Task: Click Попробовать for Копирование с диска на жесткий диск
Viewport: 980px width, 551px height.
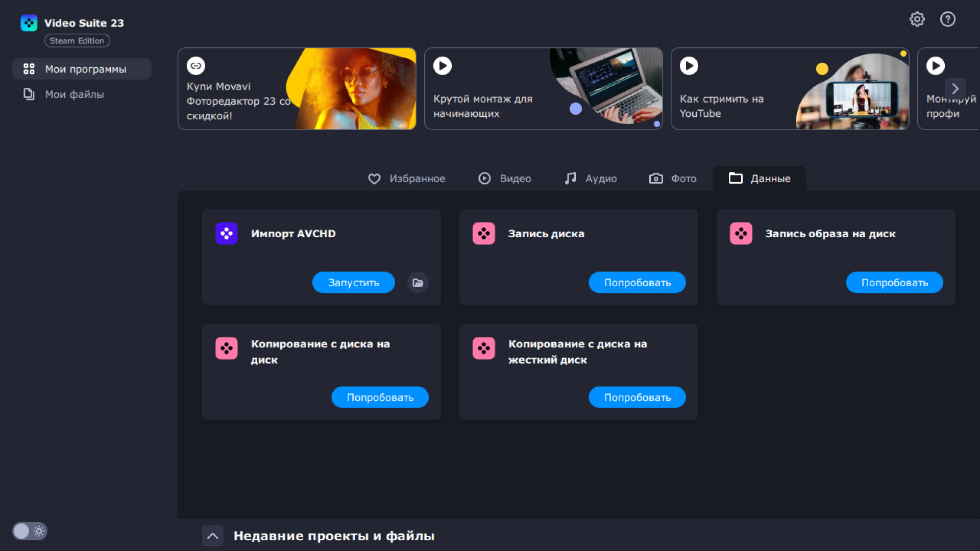Action: coord(637,397)
